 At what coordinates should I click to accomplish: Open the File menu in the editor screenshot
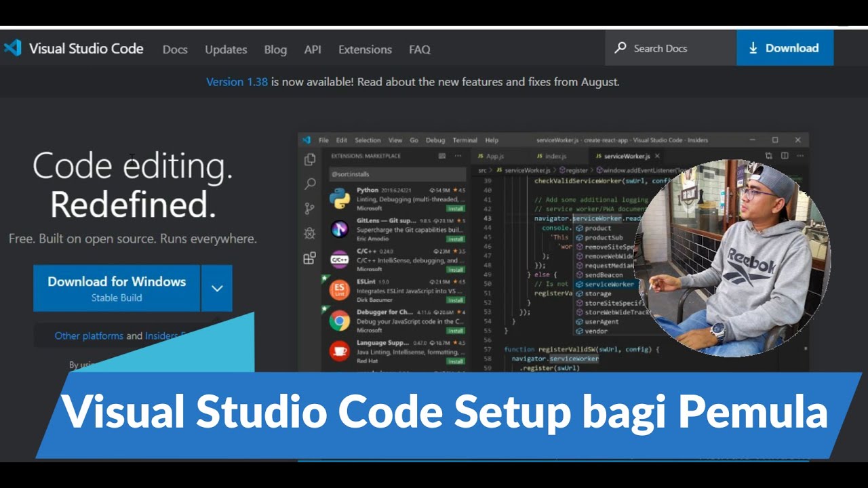pyautogui.click(x=323, y=140)
